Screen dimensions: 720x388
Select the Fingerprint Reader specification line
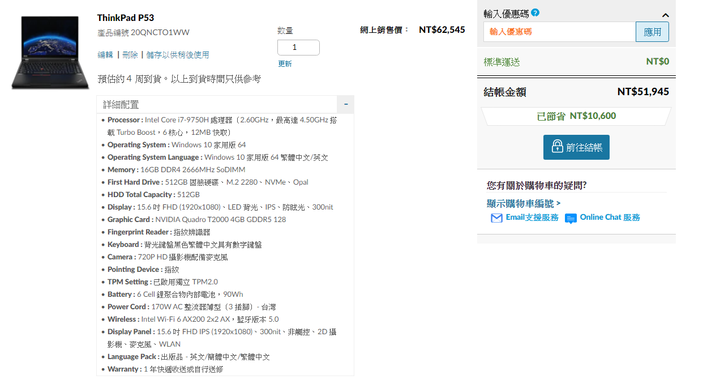(x=158, y=232)
